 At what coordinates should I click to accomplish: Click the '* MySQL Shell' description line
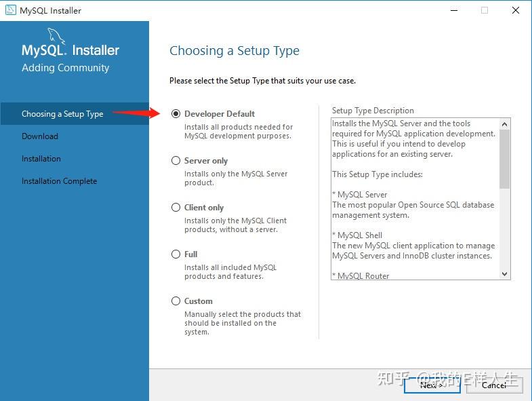pyautogui.click(x=357, y=235)
